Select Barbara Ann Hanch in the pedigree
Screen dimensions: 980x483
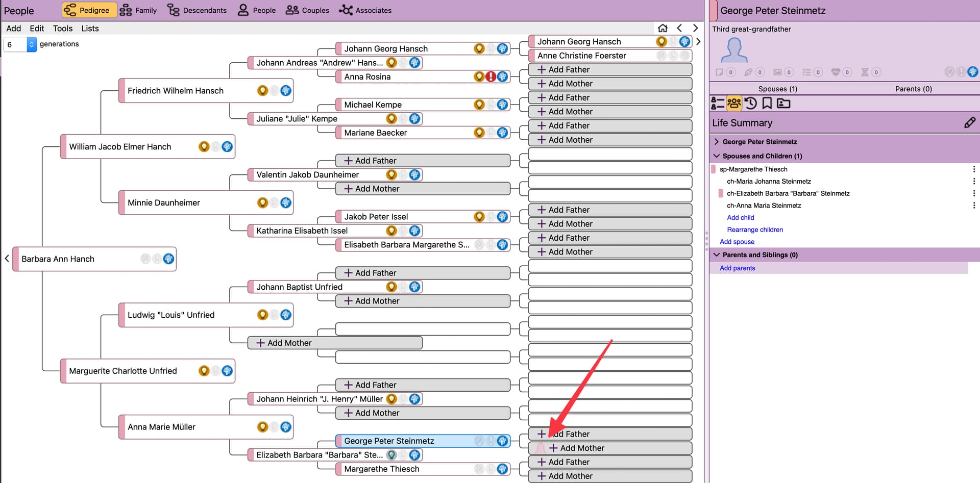95,259
